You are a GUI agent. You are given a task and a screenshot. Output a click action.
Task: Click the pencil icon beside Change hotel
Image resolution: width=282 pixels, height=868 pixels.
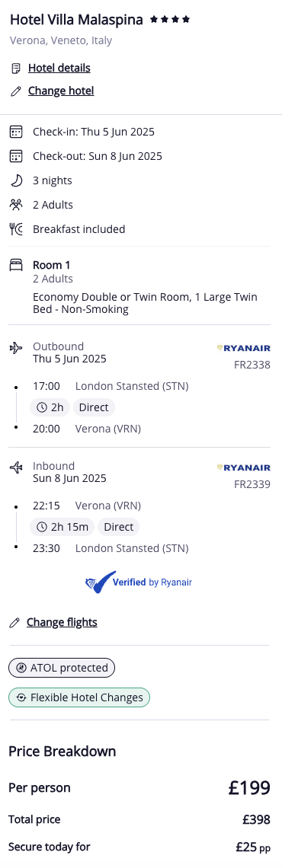pyautogui.click(x=15, y=91)
